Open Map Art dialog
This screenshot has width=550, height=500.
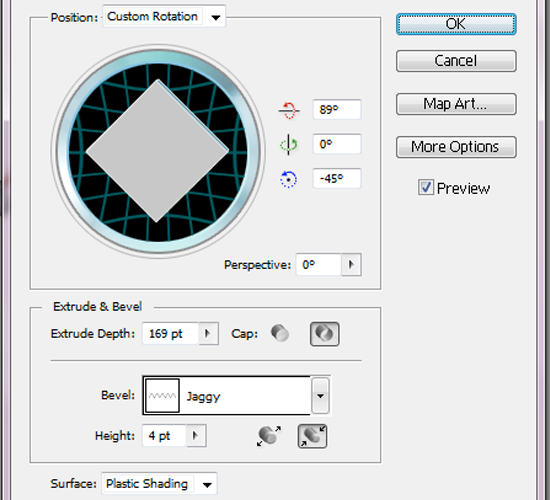(456, 104)
